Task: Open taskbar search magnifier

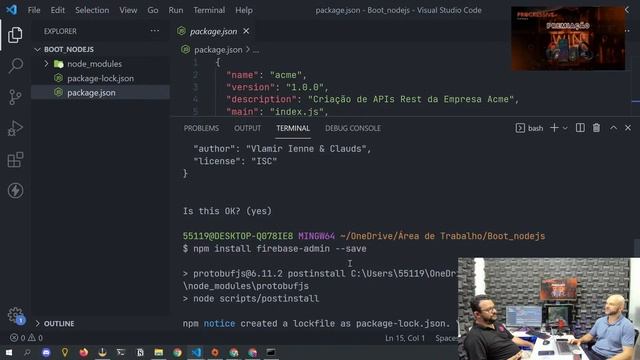Action: pos(27,352)
